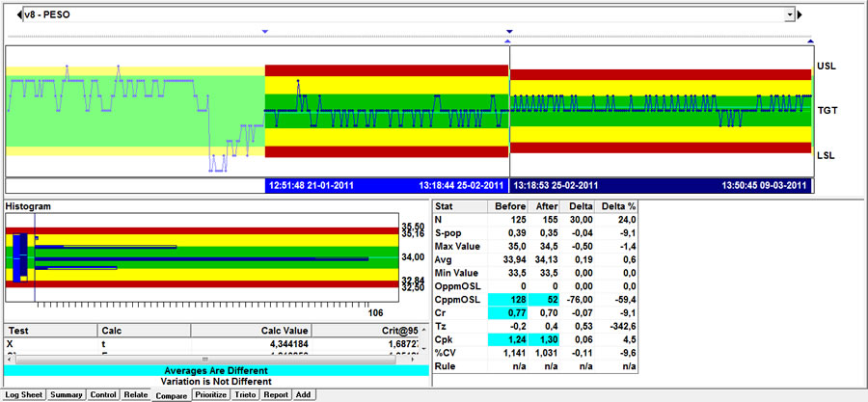Screen dimensions: 868x402
Task: Click the next variable right arrow
Action: click(800, 14)
